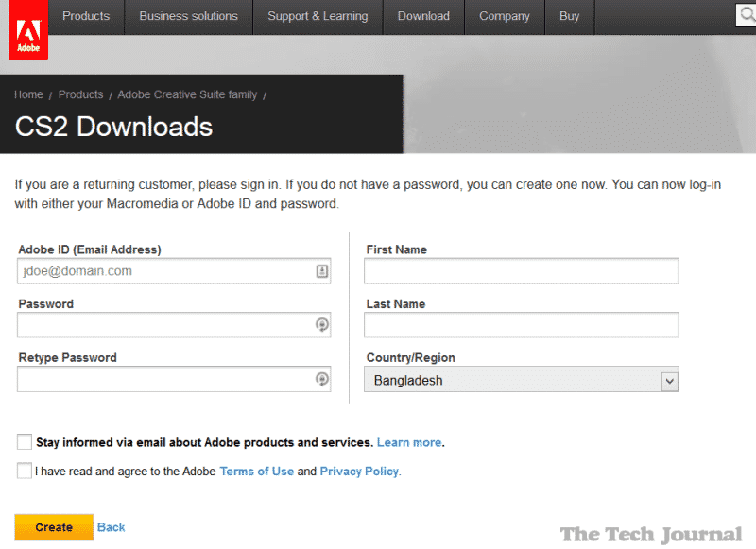
Task: Follow the Learn more link
Action: coord(408,442)
